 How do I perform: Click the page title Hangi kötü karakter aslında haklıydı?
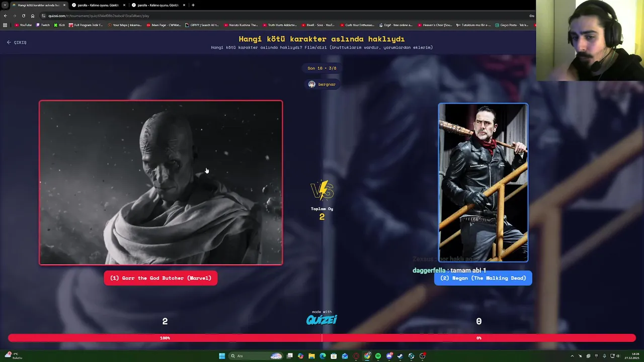(322, 39)
